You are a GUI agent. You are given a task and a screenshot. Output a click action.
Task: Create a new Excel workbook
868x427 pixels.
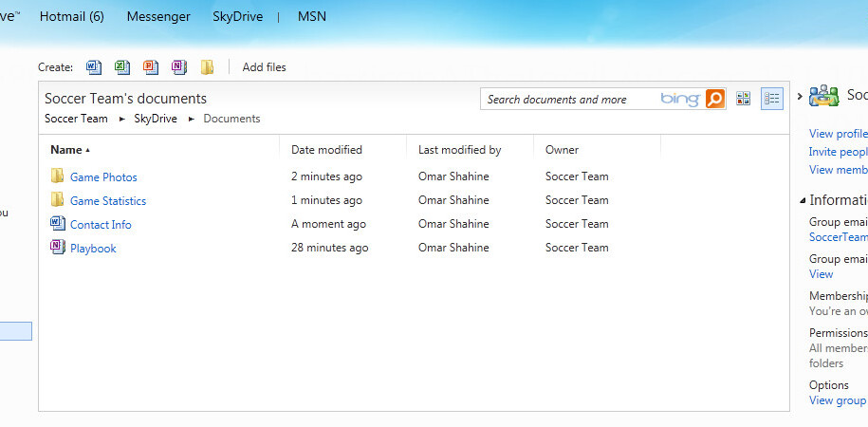click(121, 67)
